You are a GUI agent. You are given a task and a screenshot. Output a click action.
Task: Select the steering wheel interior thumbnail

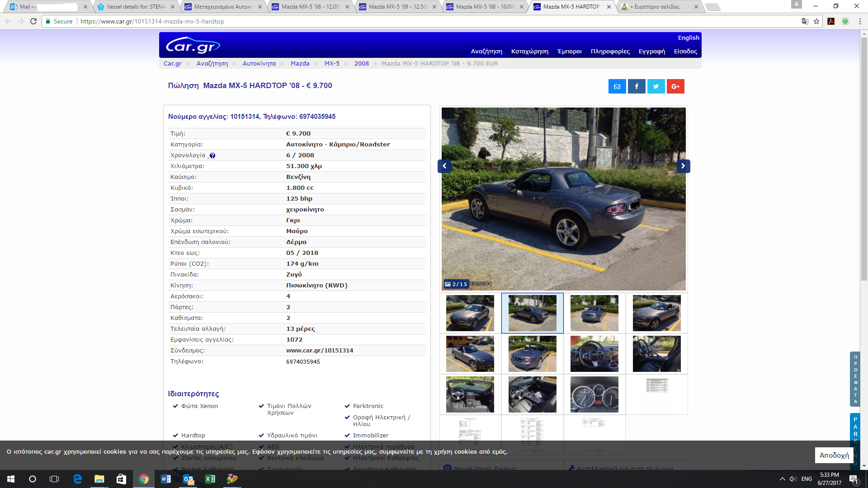594,354
